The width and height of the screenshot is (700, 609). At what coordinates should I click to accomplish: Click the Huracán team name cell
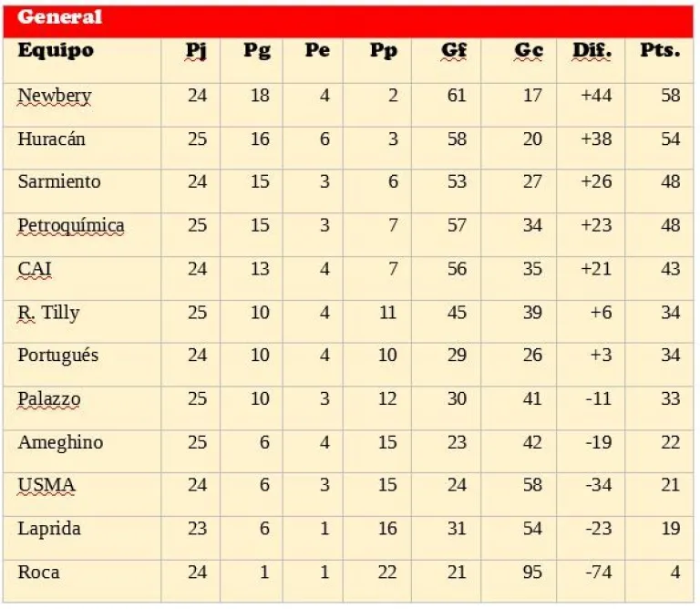pyautogui.click(x=52, y=139)
